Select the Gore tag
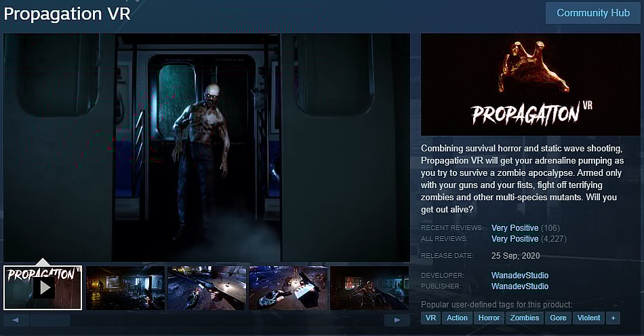Viewport: 644px width, 336px height. point(558,318)
